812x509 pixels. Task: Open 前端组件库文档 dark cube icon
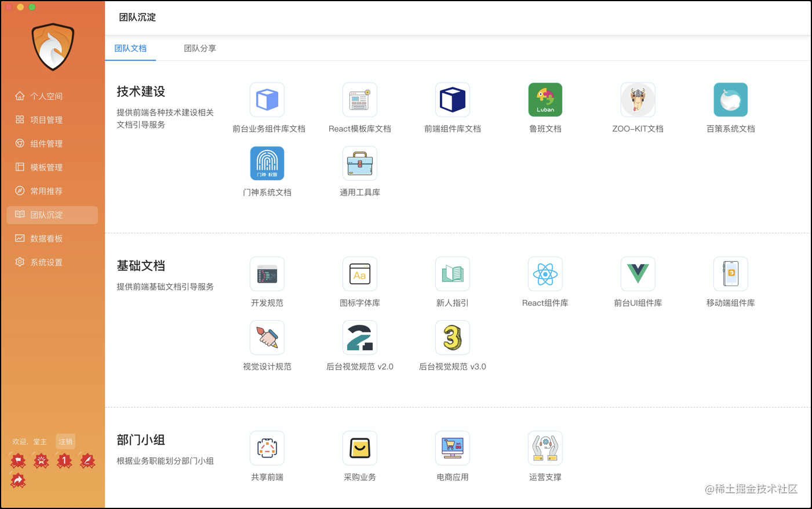coord(453,100)
